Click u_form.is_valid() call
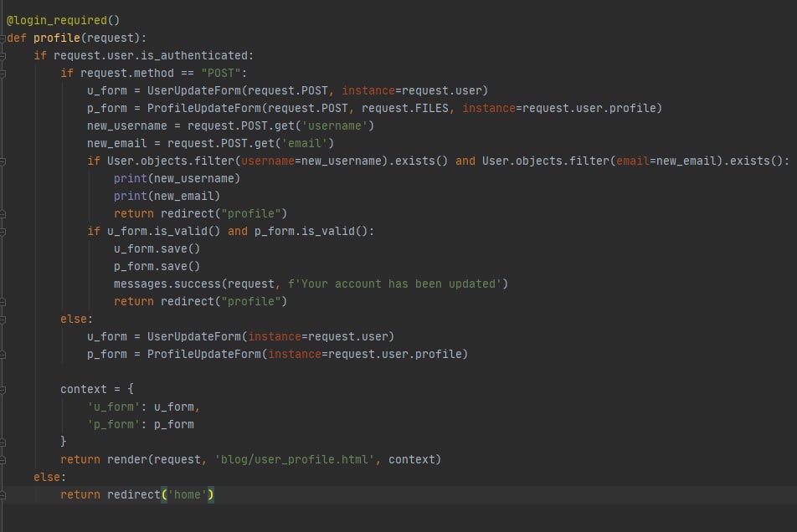Viewport: 797px width, 532px height. pos(164,232)
